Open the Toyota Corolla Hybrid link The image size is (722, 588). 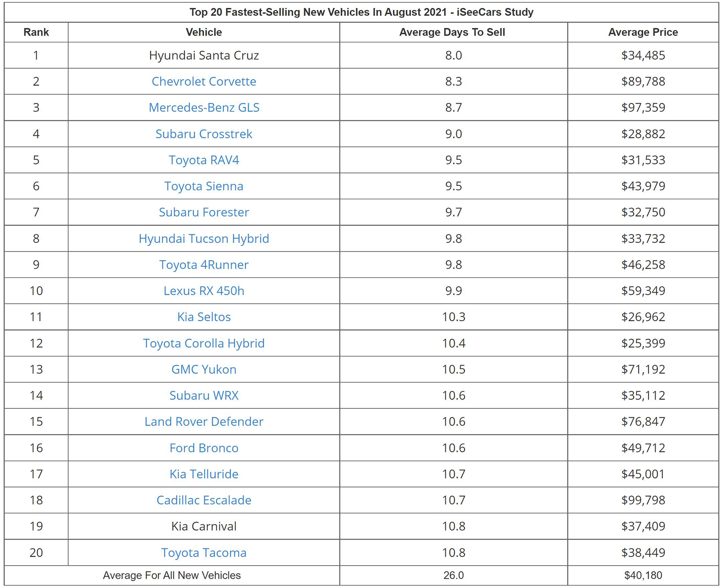coord(204,343)
